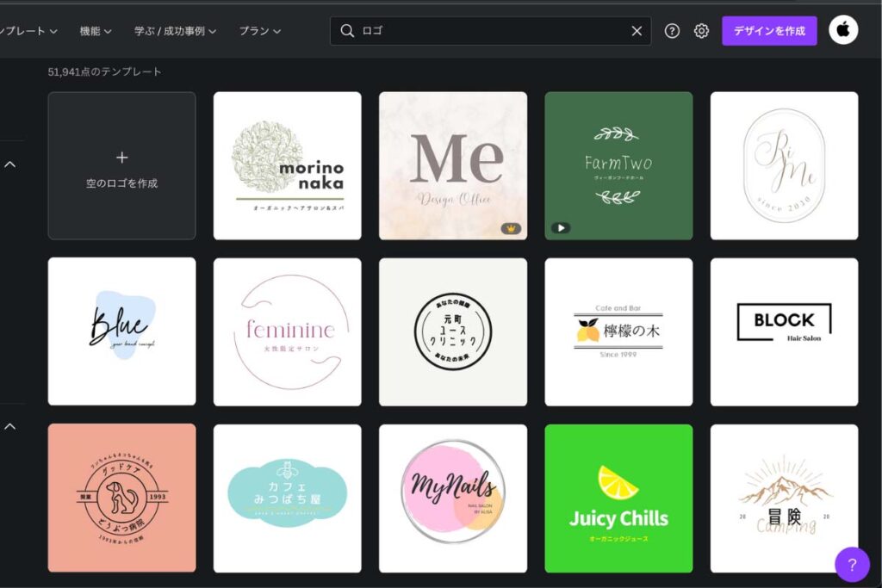Select the morino naka logo template
The image size is (882, 588).
click(288, 164)
